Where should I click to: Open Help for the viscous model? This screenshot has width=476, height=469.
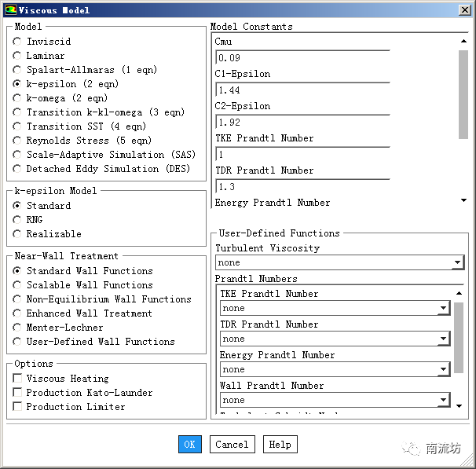click(x=280, y=445)
